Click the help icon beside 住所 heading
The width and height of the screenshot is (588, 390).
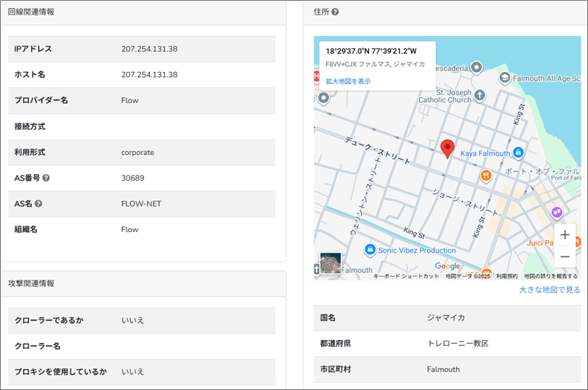pos(335,12)
